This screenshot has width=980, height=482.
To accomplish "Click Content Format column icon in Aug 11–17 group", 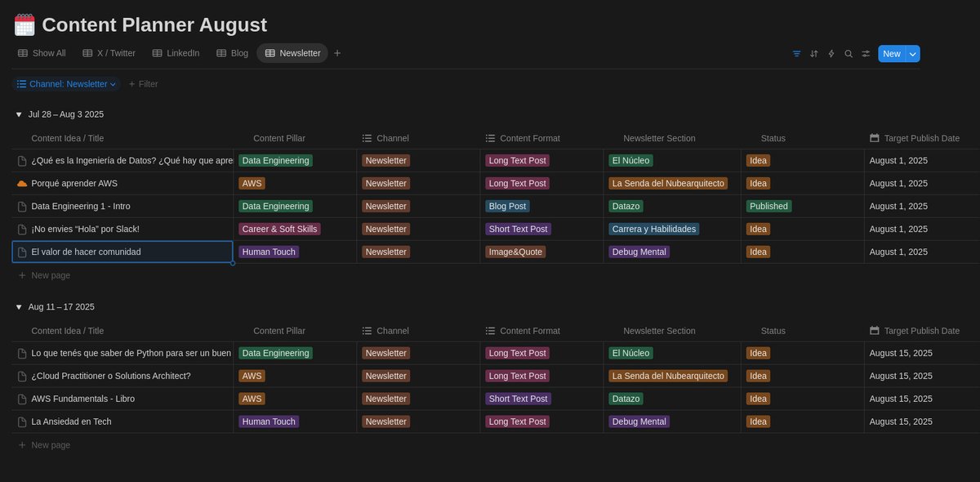I will pos(491,332).
